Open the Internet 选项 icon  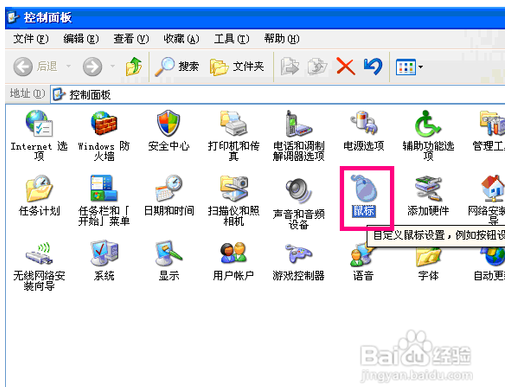coord(39,124)
